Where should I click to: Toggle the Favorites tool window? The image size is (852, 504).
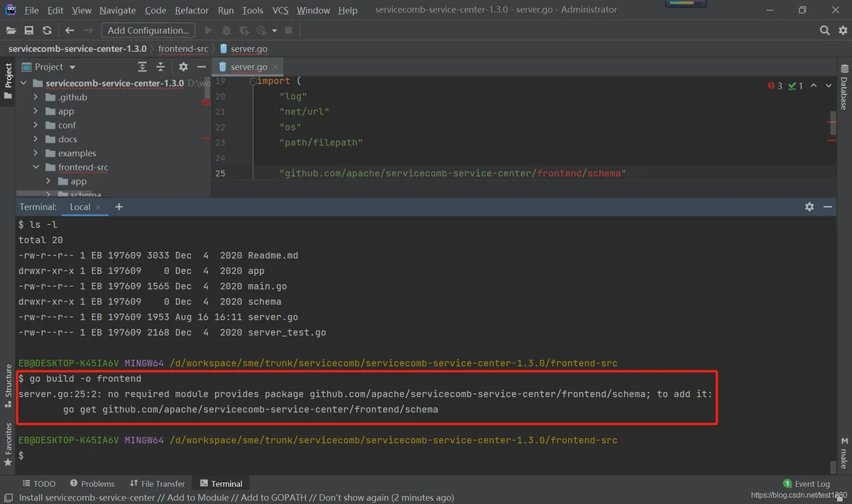click(x=8, y=444)
